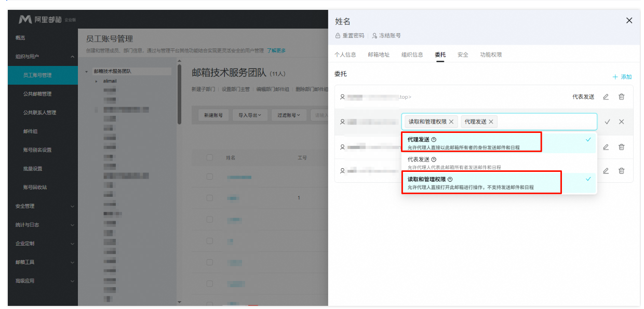Close the 姓名 detail panel
644x309 pixels.
pyautogui.click(x=629, y=21)
